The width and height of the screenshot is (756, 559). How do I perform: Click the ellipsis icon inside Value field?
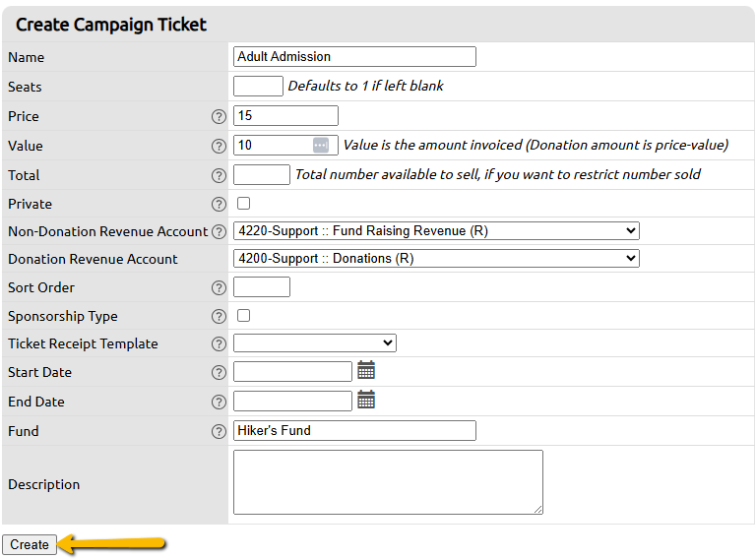tap(321, 145)
